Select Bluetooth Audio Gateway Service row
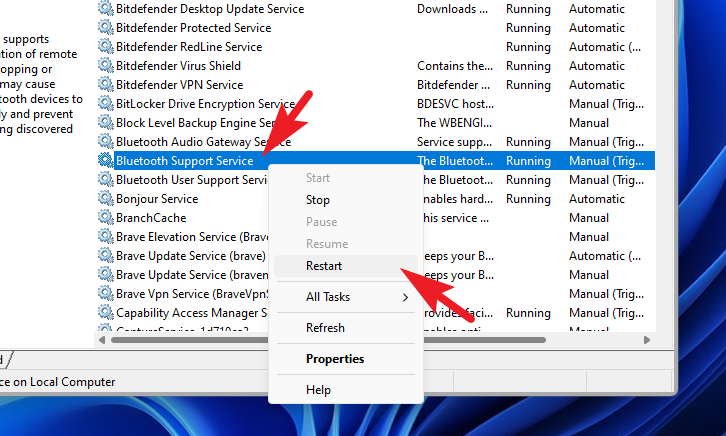726x436 pixels. coord(203,142)
